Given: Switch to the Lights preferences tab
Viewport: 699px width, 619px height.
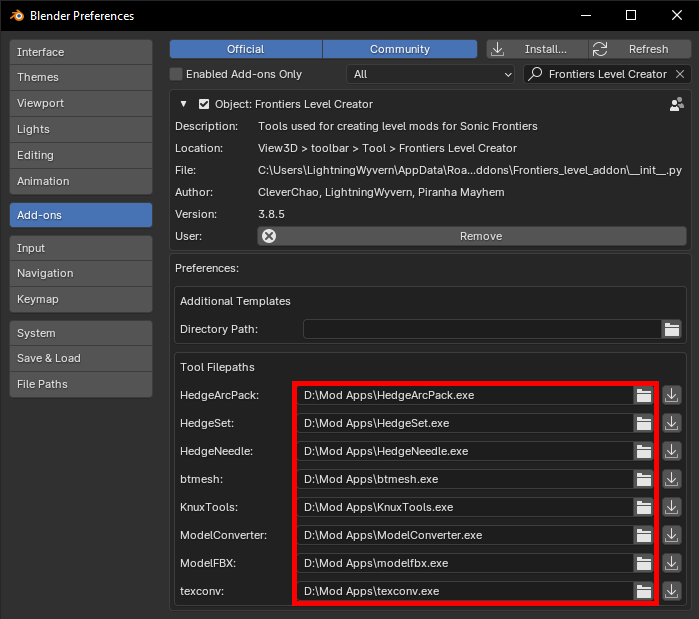Looking at the screenshot, I should coord(81,129).
